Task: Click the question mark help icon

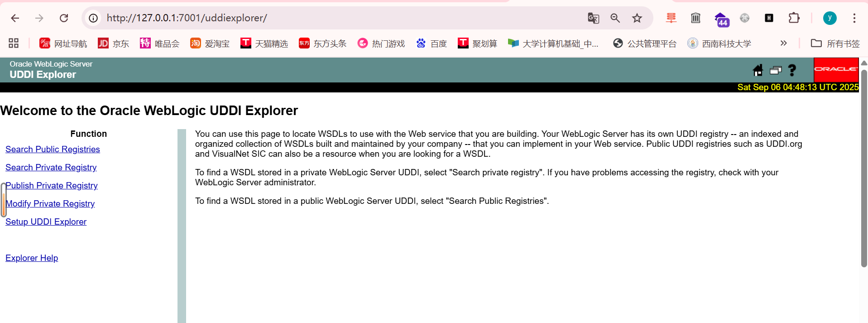Action: pyautogui.click(x=792, y=70)
